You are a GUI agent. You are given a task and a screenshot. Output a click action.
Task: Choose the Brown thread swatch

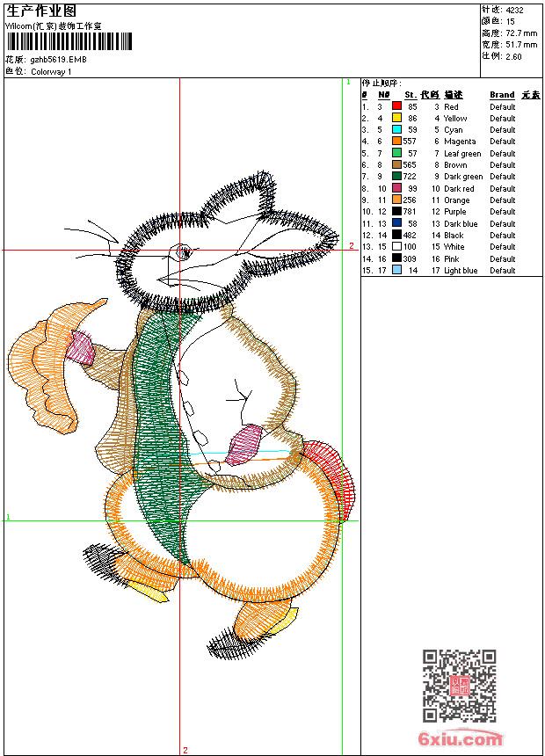coord(396,164)
